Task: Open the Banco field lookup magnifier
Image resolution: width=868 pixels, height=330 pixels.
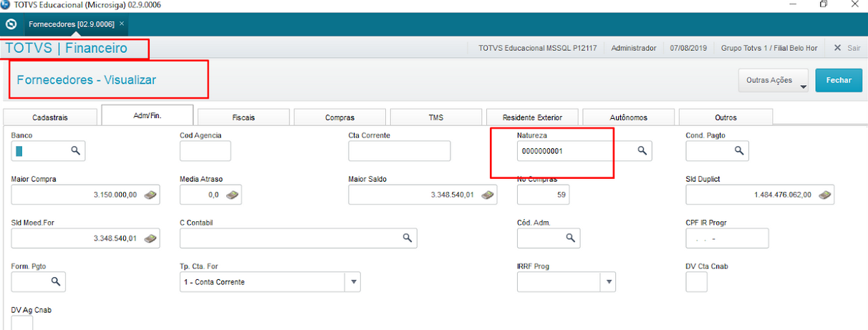Action: coord(74,151)
